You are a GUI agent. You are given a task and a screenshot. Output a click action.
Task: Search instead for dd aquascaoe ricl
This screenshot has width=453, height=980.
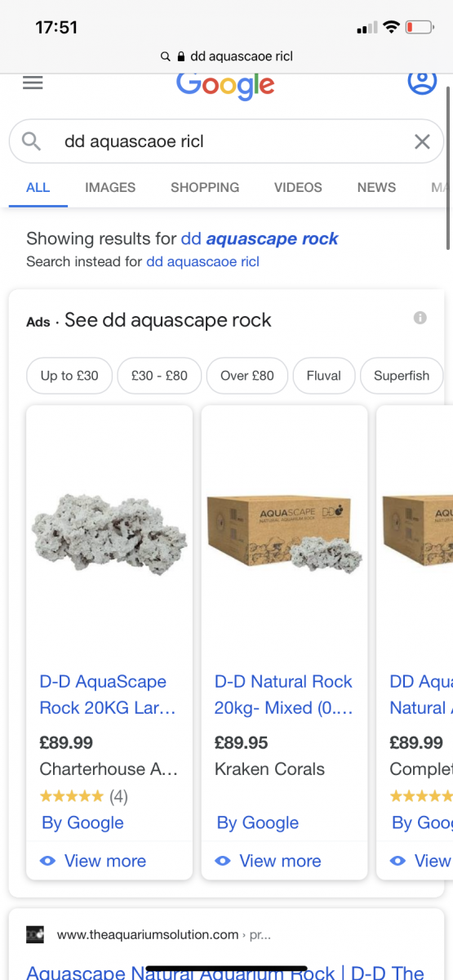coord(202,262)
